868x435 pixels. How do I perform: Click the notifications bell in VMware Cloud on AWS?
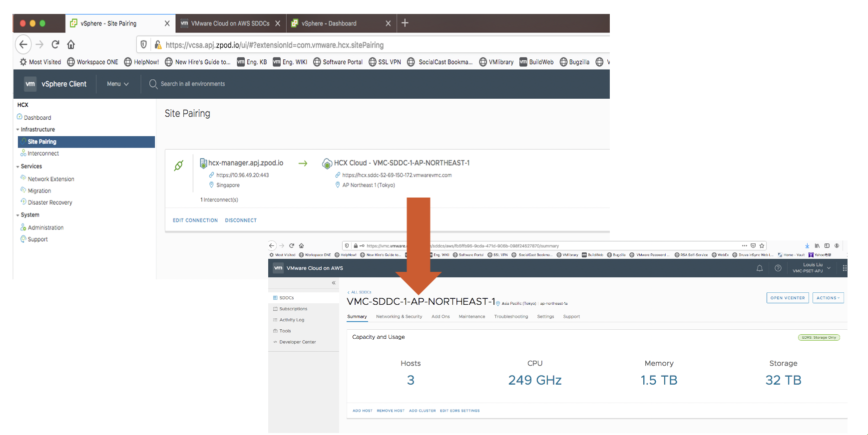point(760,268)
